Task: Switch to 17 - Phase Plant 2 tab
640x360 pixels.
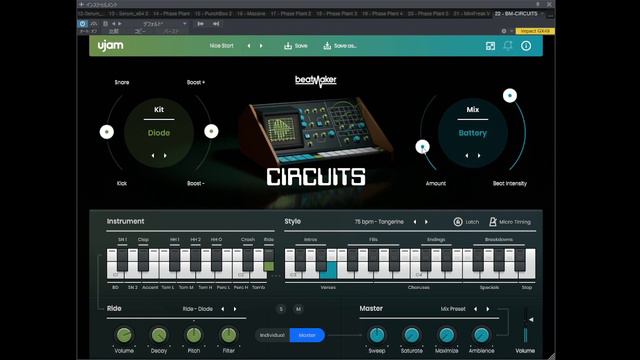Action: (291, 13)
